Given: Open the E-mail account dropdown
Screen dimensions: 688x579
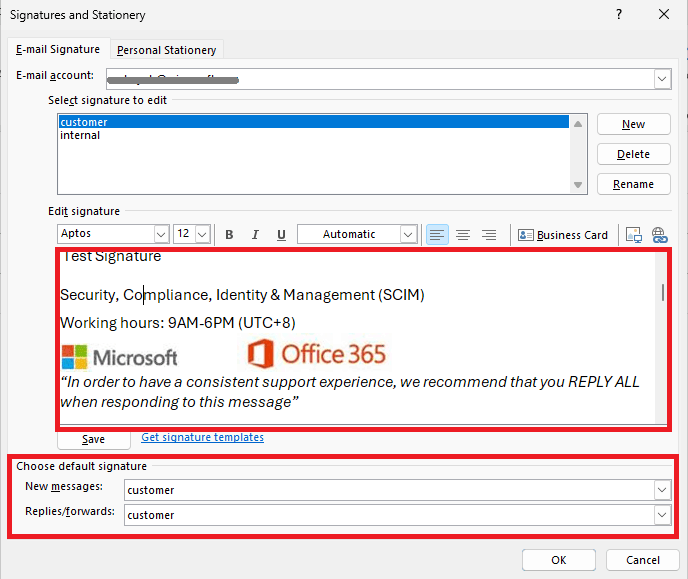Looking at the screenshot, I should pyautogui.click(x=662, y=79).
